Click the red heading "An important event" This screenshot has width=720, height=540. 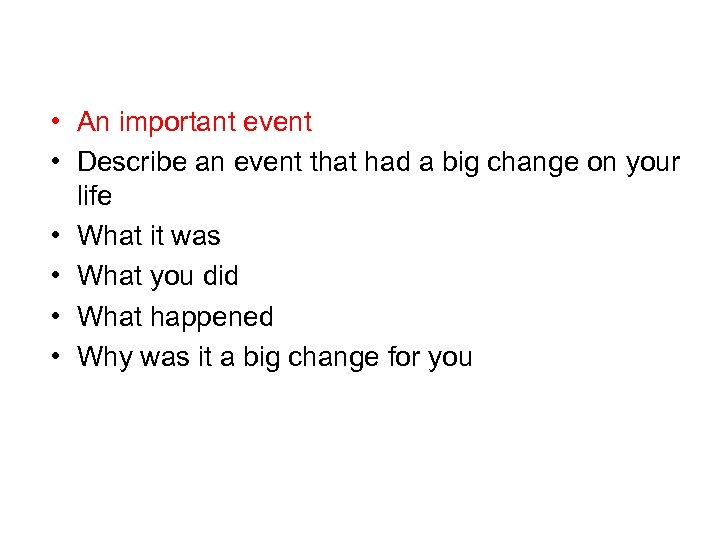[195, 122]
